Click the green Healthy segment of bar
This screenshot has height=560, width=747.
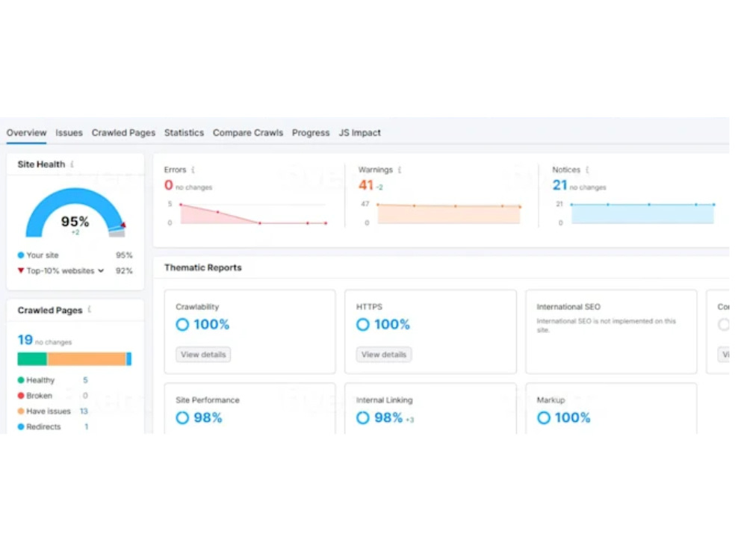click(x=32, y=359)
